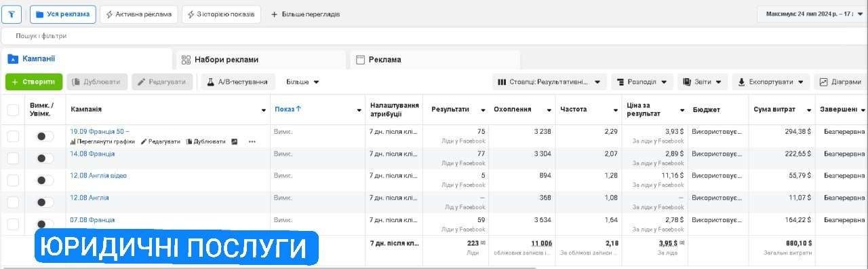The width and height of the screenshot is (868, 269).
Task: Open the 12.08 Англія campaign link
Action: (90, 198)
